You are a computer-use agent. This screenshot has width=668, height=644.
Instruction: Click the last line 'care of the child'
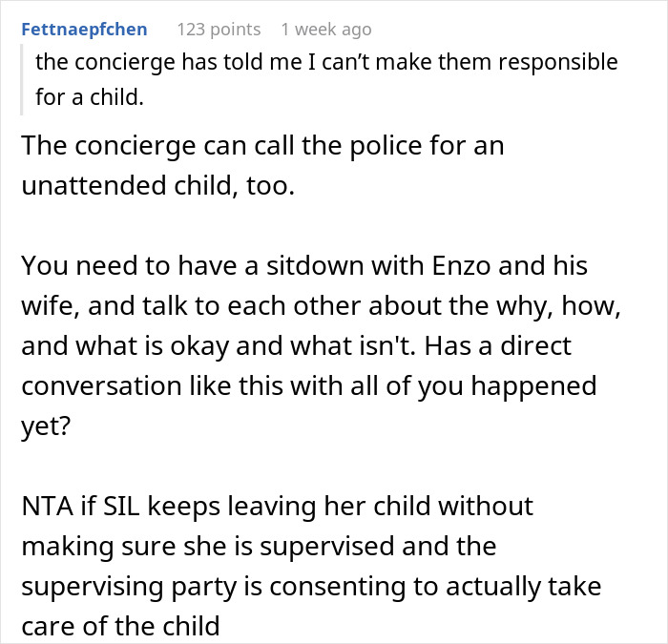click(120, 628)
